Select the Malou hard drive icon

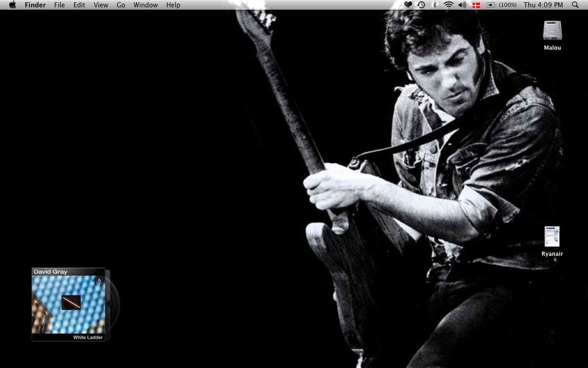(552, 30)
